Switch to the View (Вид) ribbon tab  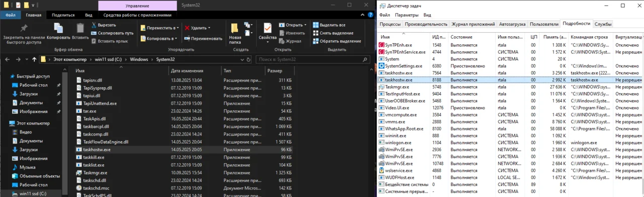[x=89, y=15]
